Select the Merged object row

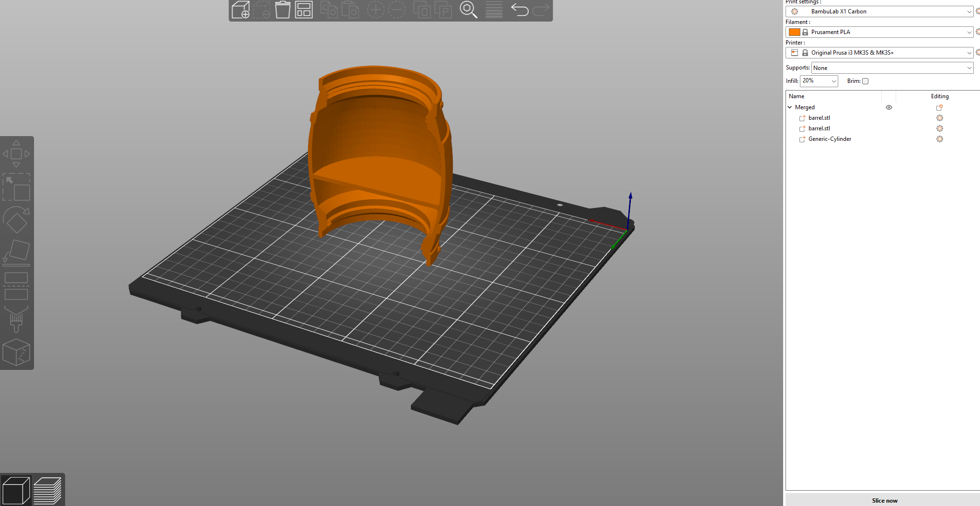(805, 107)
